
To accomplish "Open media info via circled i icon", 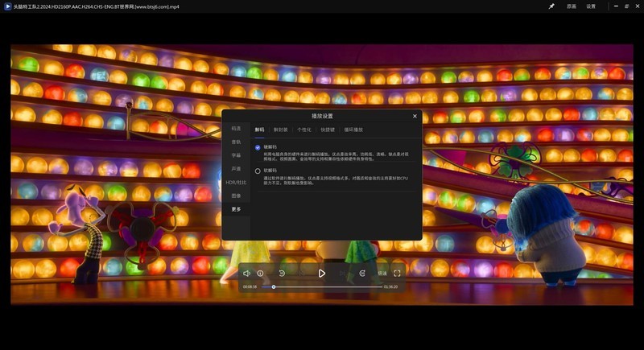I will click(260, 274).
